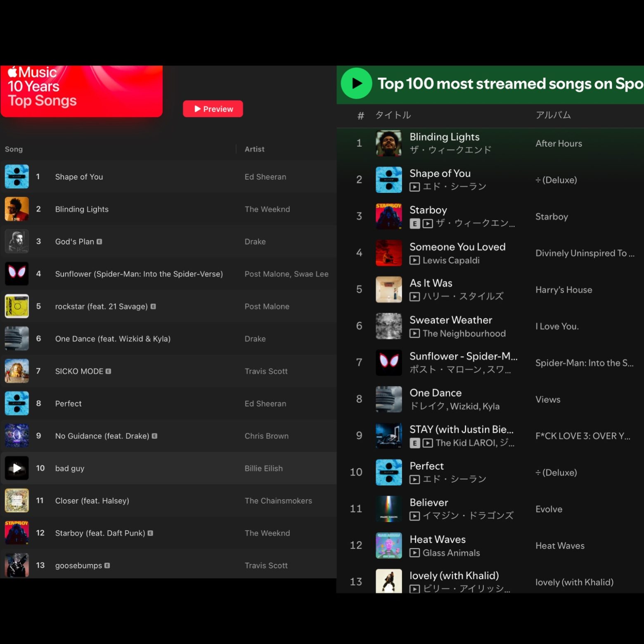
Task: Click the Apple Music Perfect album artwork
Action: point(17,403)
